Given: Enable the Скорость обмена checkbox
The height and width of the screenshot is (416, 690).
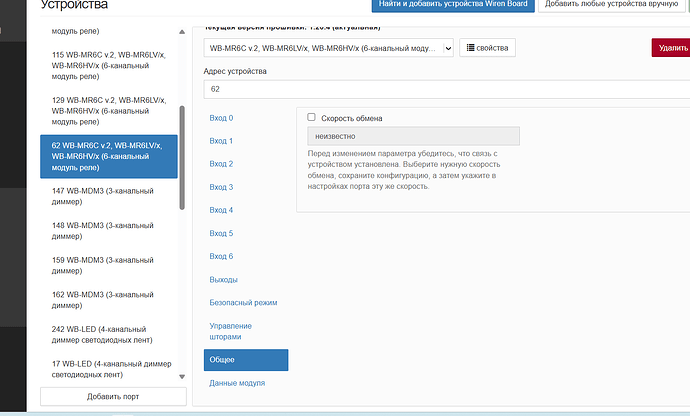Looking at the screenshot, I should coord(311,117).
